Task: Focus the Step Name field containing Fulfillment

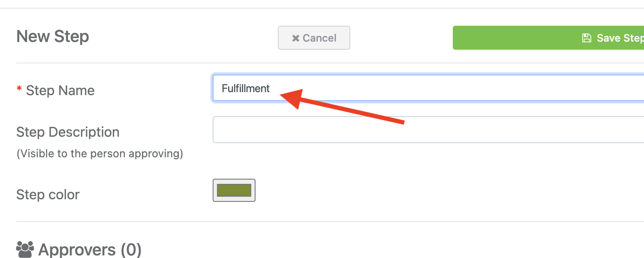Action: [x=428, y=88]
